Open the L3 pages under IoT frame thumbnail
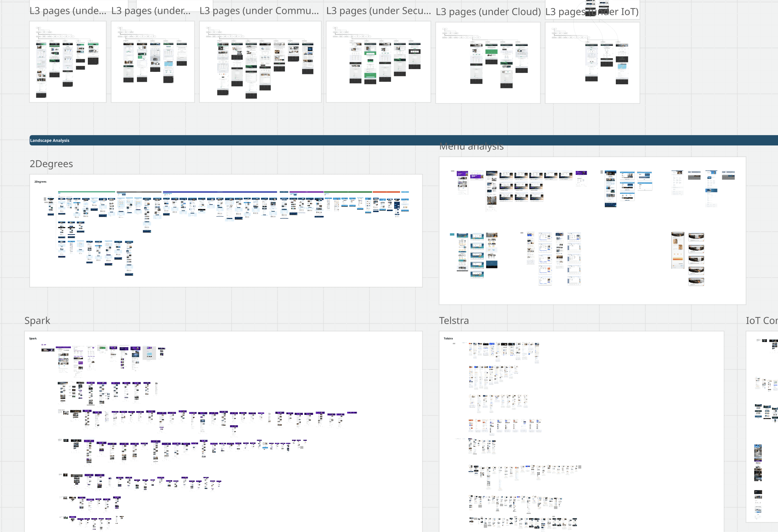Viewport: 778px width, 532px height. [592, 63]
